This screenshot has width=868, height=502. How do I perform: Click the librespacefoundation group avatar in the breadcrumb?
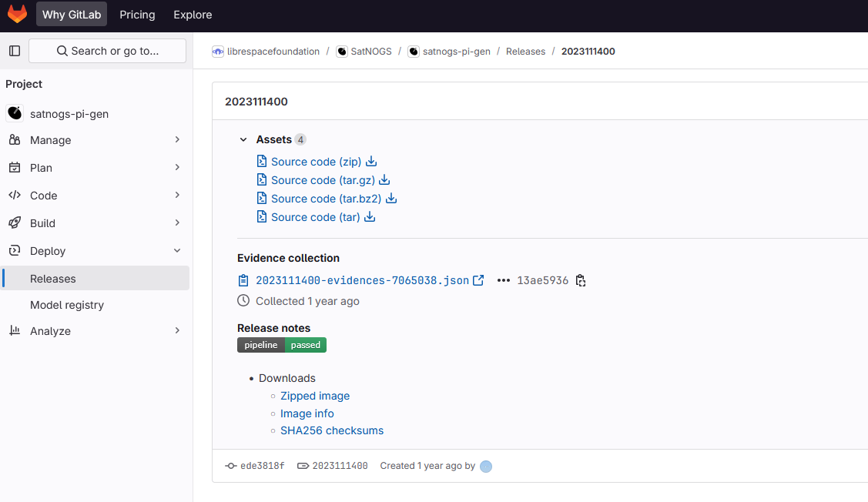coord(217,52)
